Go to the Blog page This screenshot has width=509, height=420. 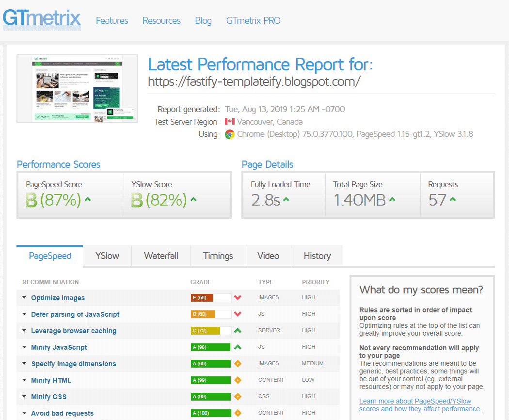click(x=203, y=20)
